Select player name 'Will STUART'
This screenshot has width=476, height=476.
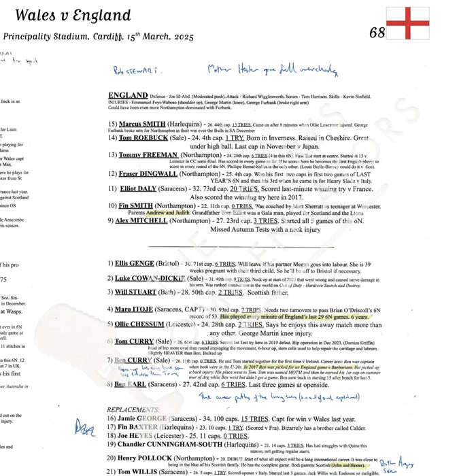135,292
